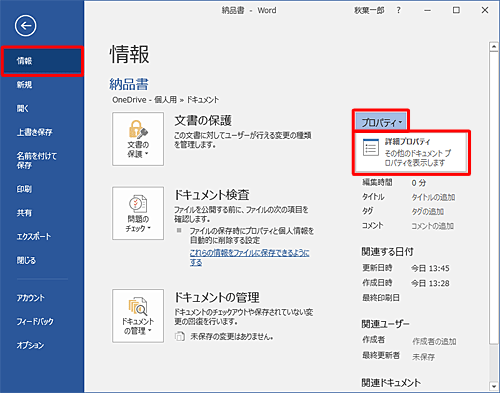Screen dimensions: 500x393
Task: Click 今日 13:45 update time
Action: [x=430, y=268]
